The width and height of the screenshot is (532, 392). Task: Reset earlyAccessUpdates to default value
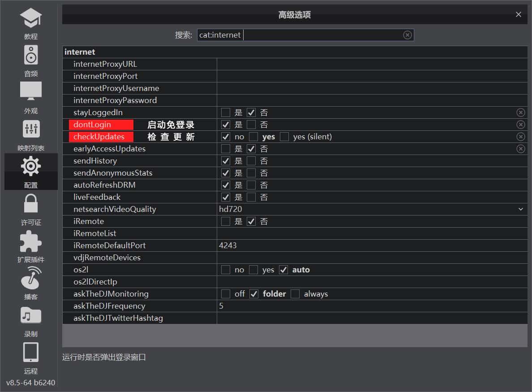(x=520, y=149)
